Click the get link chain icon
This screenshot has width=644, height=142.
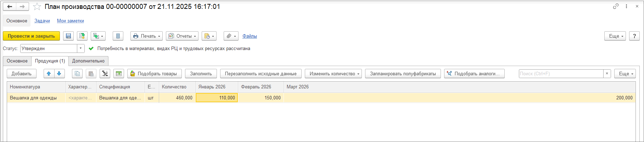click(616, 6)
